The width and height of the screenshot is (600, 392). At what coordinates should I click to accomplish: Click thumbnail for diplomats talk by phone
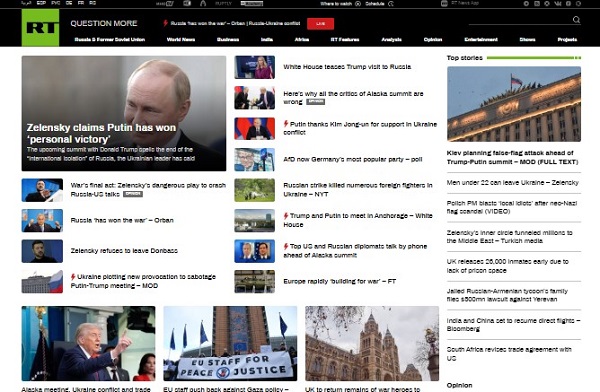point(254,251)
